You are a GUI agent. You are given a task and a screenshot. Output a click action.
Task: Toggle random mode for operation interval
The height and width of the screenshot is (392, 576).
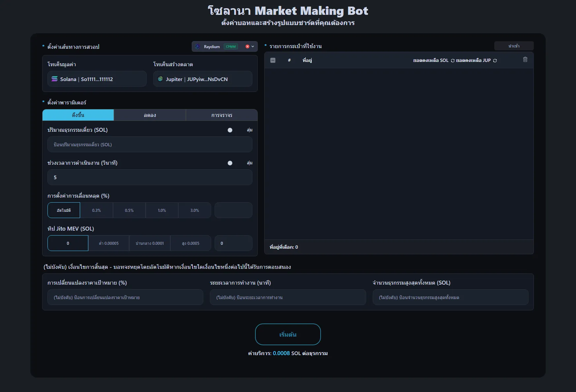click(230, 163)
